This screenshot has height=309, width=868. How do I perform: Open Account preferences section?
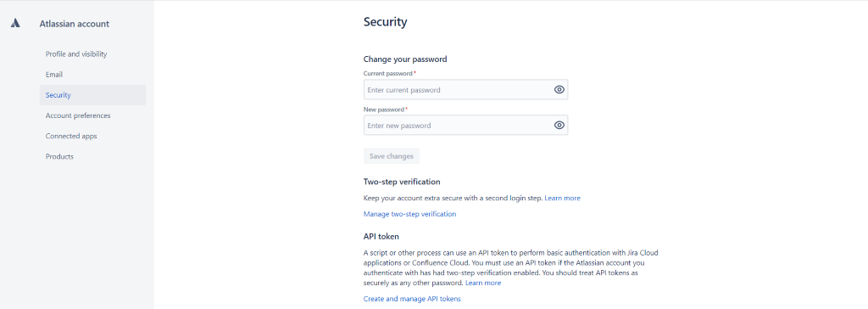point(78,115)
